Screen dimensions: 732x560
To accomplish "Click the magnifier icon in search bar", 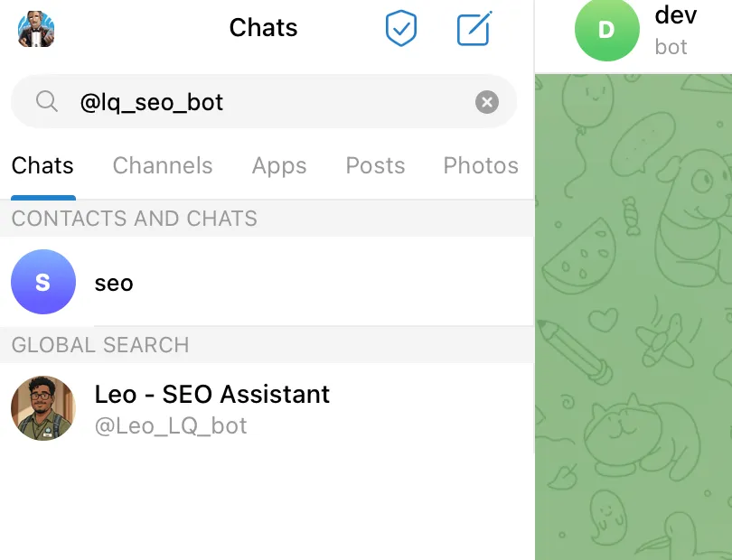I will tap(47, 102).
